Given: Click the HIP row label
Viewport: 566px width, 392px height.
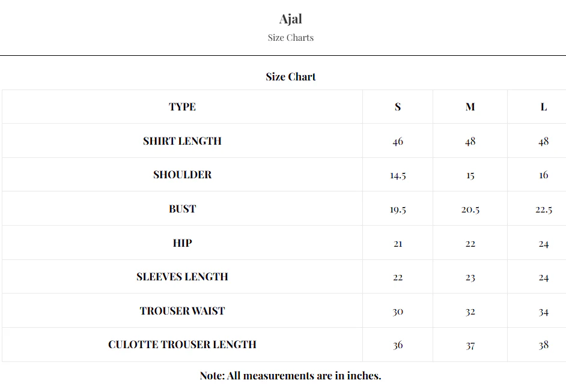Looking at the screenshot, I should click(x=182, y=243).
